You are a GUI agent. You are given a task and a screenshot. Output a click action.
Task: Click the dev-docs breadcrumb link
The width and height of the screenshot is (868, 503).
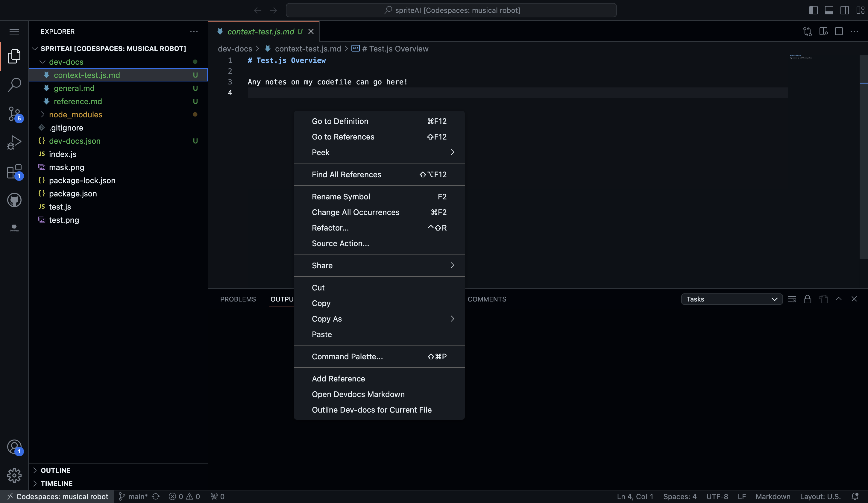[x=235, y=49]
